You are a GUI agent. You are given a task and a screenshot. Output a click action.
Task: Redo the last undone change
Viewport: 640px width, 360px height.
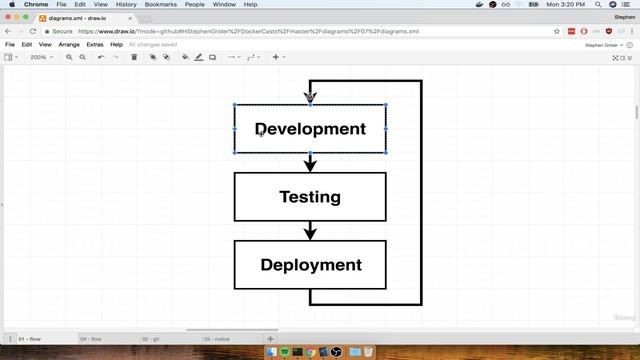[x=116, y=58]
